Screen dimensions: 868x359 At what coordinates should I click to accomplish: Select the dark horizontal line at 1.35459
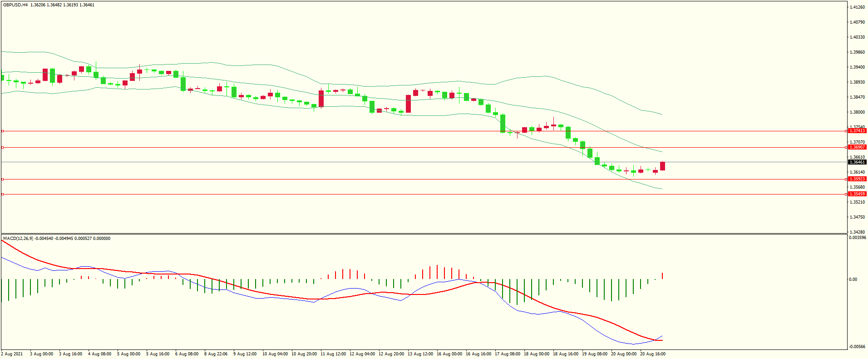[424, 194]
